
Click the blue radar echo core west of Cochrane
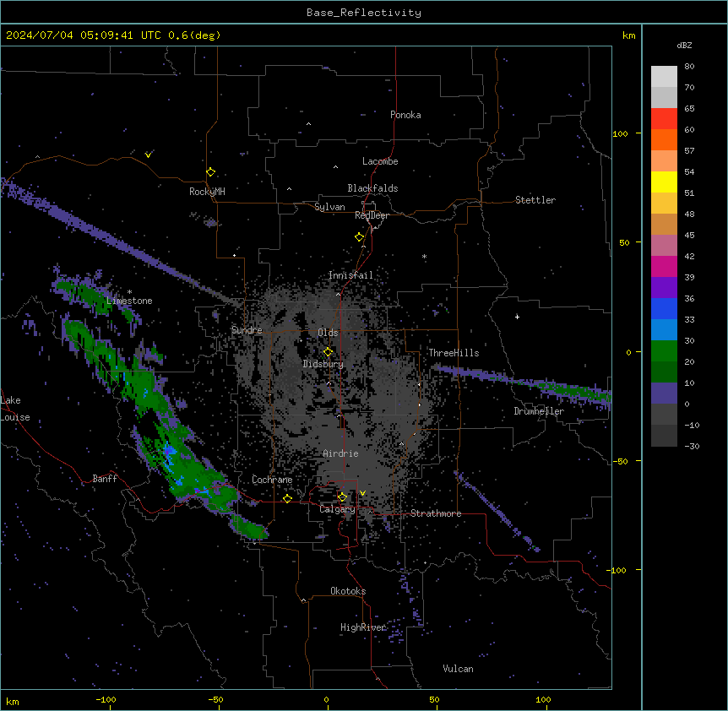170,453
